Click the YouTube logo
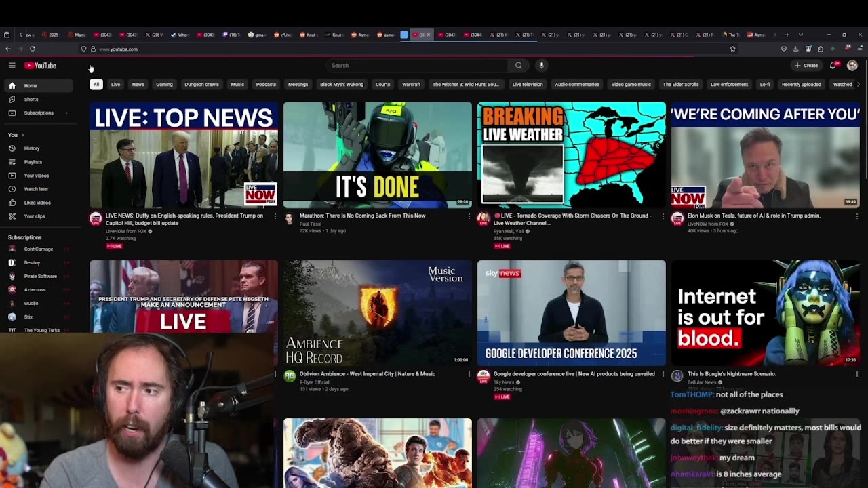Screen dimensions: 868x488 pos(41,66)
